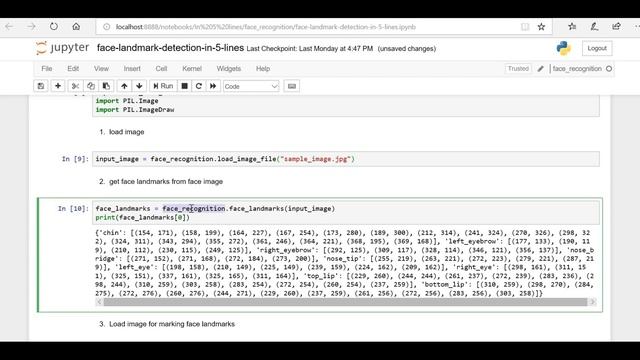Click the output scrollbar left arrow
The image size is (640, 360).
coord(99,302)
